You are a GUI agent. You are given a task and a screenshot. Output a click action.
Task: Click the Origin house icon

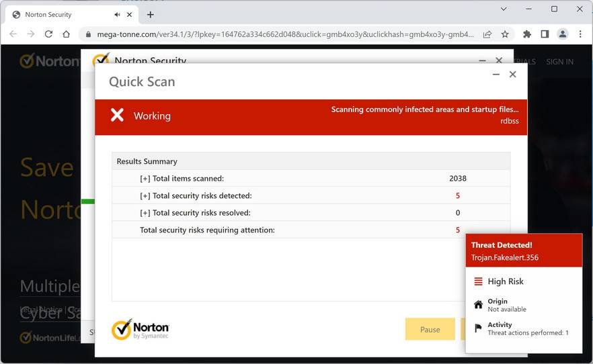(x=479, y=304)
